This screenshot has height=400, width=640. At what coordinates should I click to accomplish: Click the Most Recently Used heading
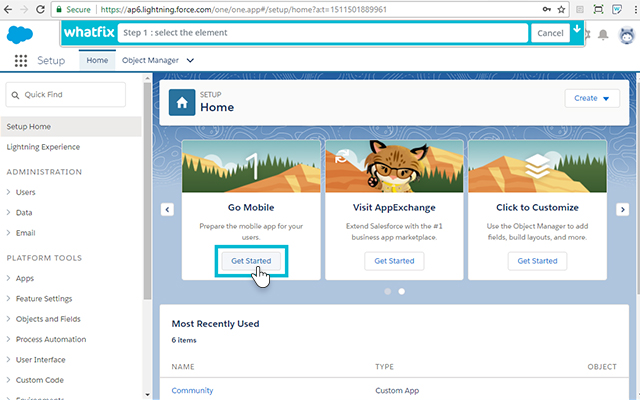(216, 324)
